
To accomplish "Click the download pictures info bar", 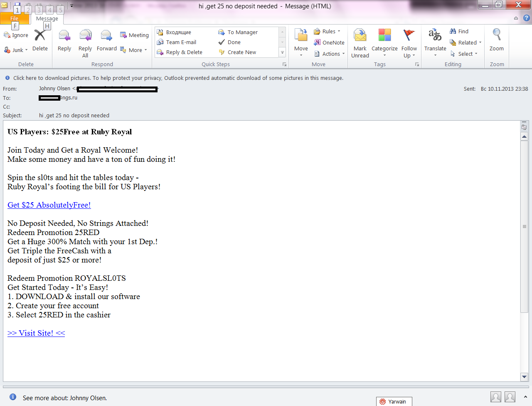I will [178, 78].
